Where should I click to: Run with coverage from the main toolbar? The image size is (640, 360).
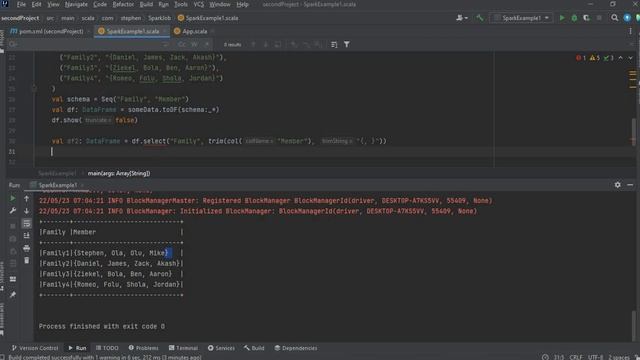tap(587, 18)
